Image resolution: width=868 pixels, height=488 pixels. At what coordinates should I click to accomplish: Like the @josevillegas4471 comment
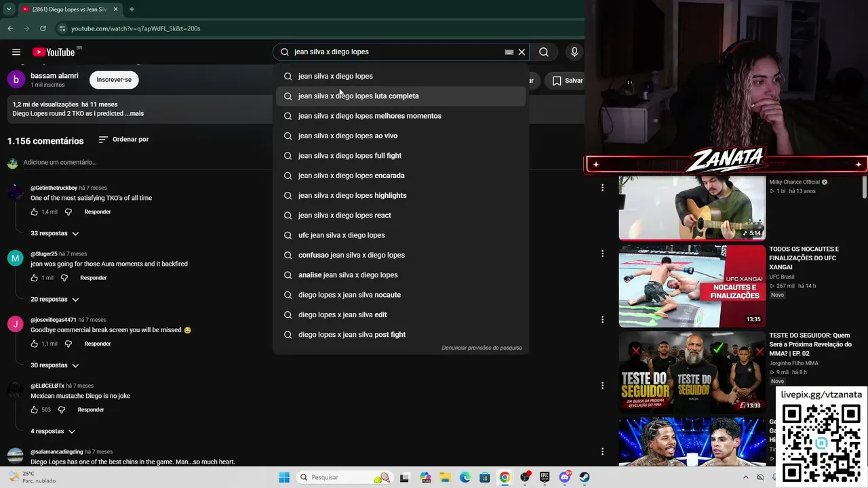34,344
